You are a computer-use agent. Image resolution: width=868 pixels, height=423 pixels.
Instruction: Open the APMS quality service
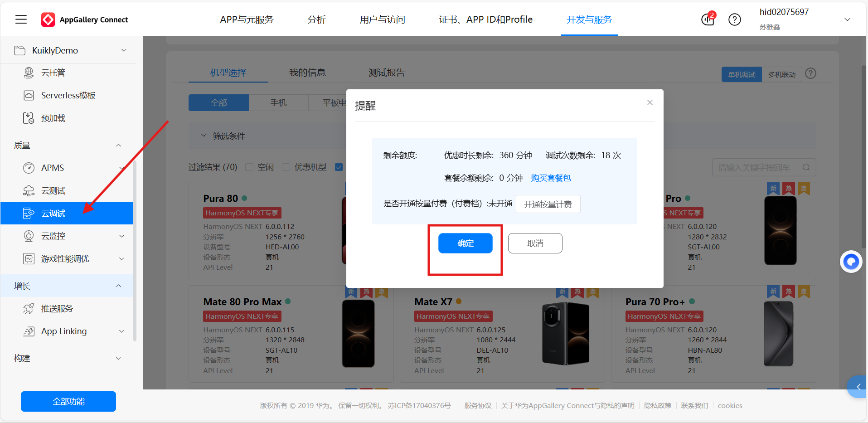[x=52, y=168]
